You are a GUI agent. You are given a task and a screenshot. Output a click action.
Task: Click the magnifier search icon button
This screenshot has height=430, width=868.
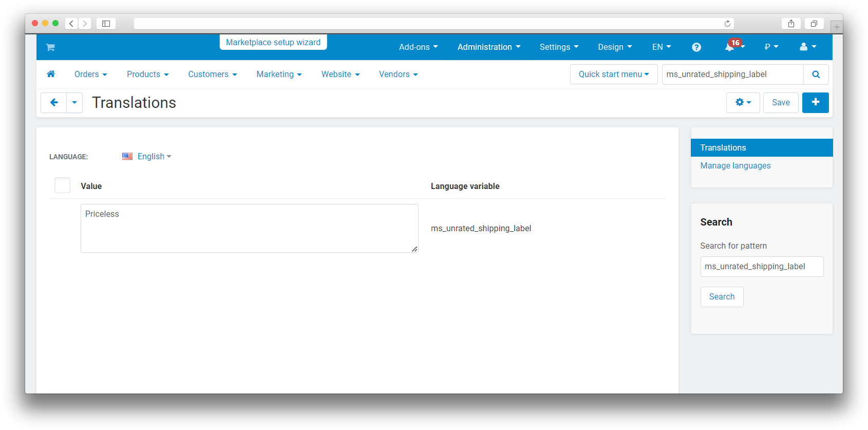816,74
